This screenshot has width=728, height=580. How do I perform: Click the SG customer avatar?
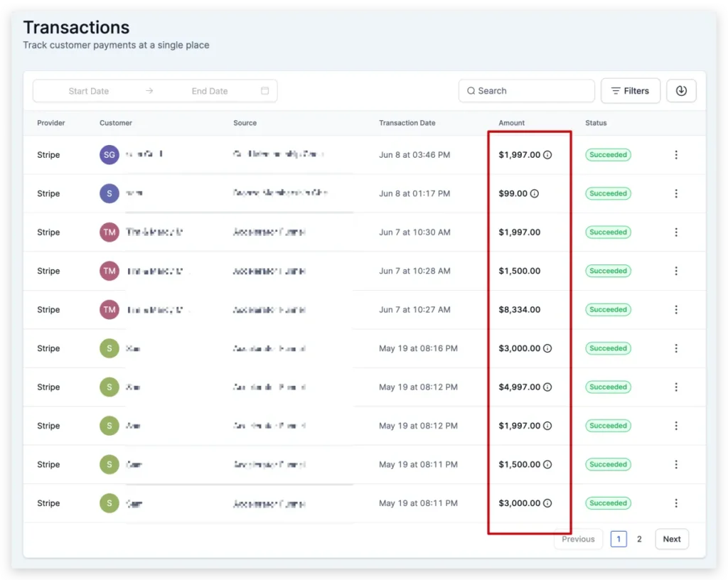pos(109,154)
